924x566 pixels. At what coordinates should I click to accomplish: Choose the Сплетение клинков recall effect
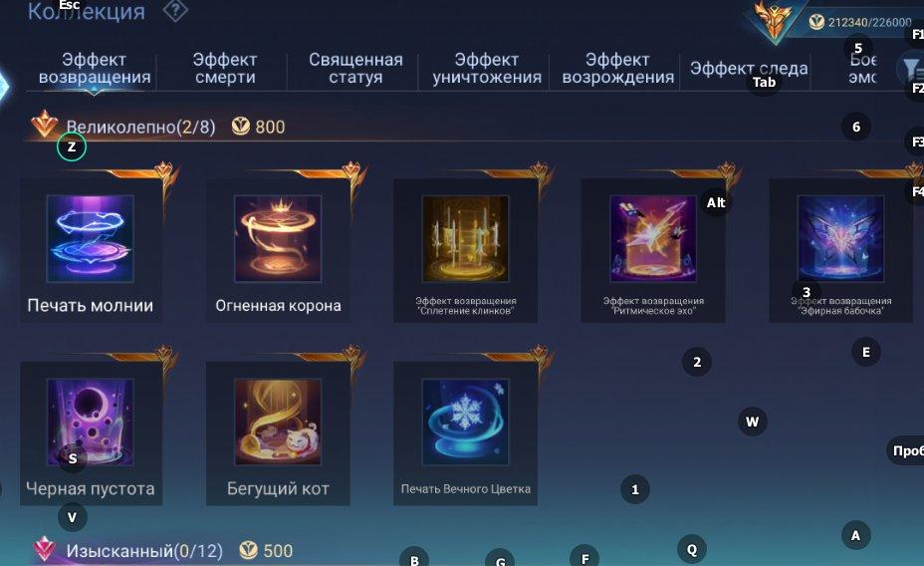(466, 239)
